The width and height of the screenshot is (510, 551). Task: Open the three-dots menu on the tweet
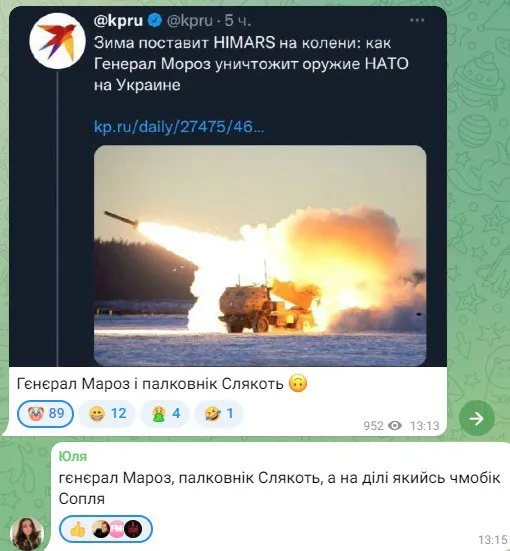point(417,20)
